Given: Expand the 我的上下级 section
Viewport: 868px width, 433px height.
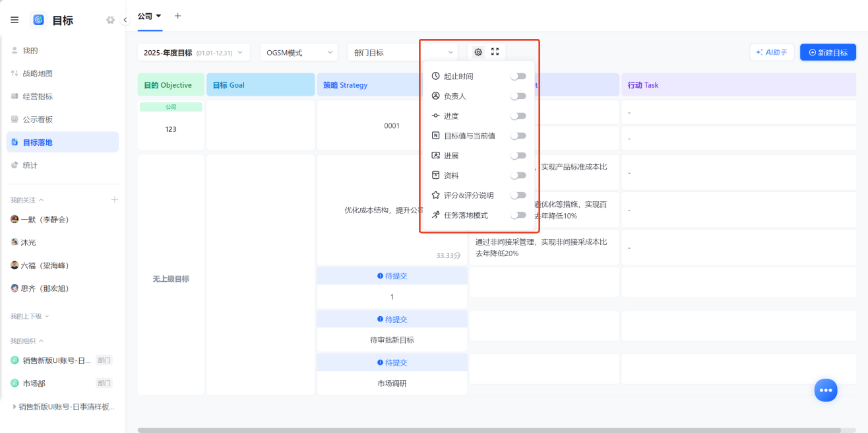Looking at the screenshot, I should point(47,316).
